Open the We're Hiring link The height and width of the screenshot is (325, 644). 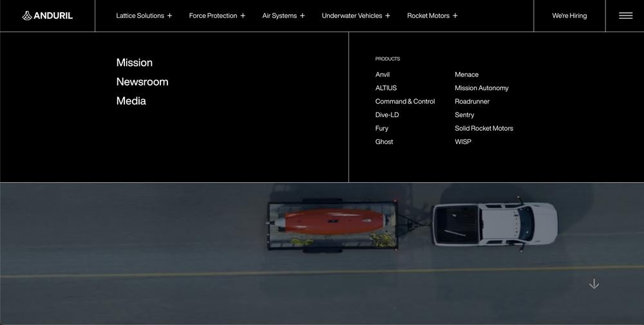(x=569, y=15)
